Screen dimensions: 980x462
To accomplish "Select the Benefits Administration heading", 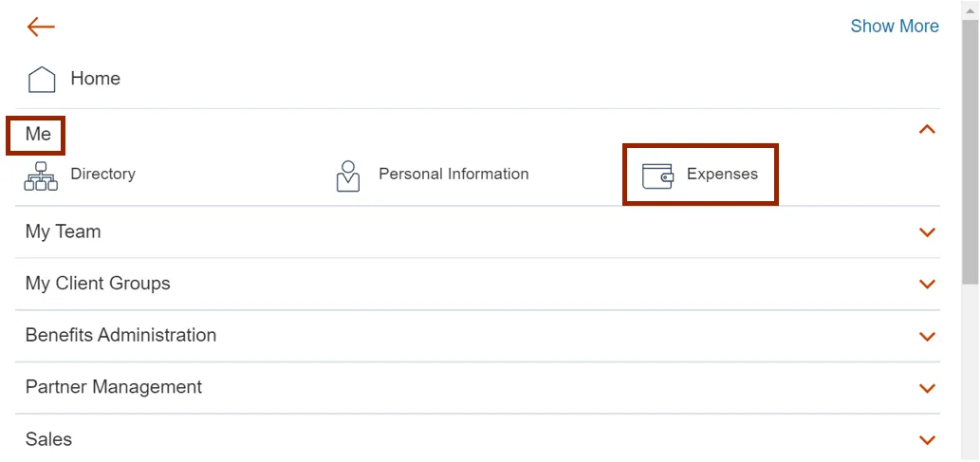I will [120, 335].
